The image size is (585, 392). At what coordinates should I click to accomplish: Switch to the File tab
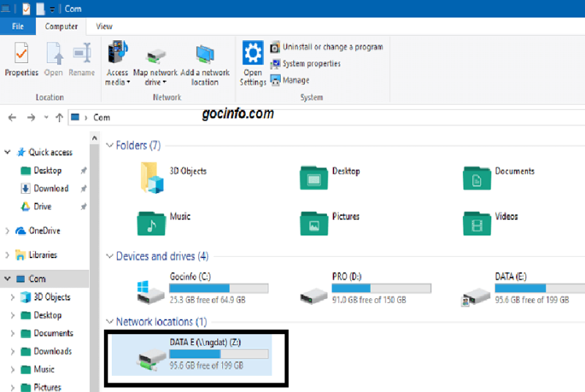coord(18,26)
